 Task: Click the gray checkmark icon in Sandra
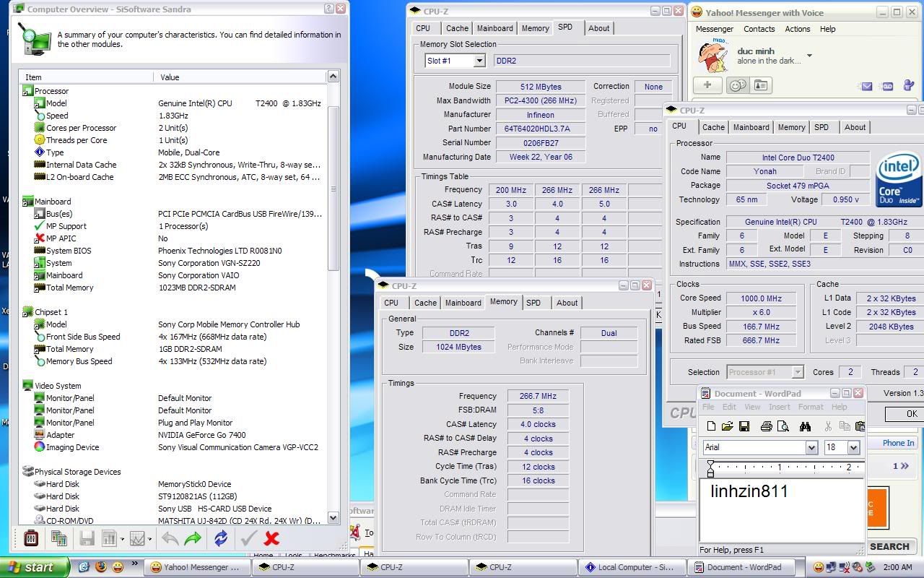click(x=249, y=538)
